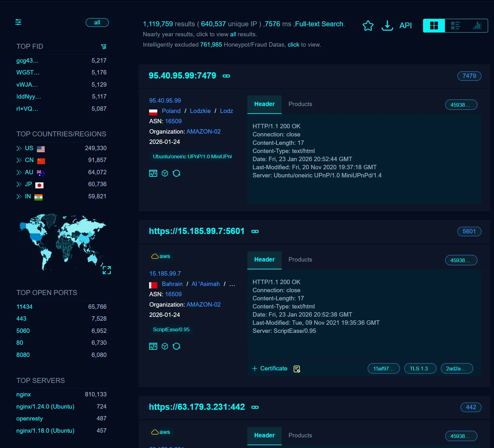The width and height of the screenshot is (494, 448).
Task: Click the 2ad2a... hash badge
Action: 456,369
